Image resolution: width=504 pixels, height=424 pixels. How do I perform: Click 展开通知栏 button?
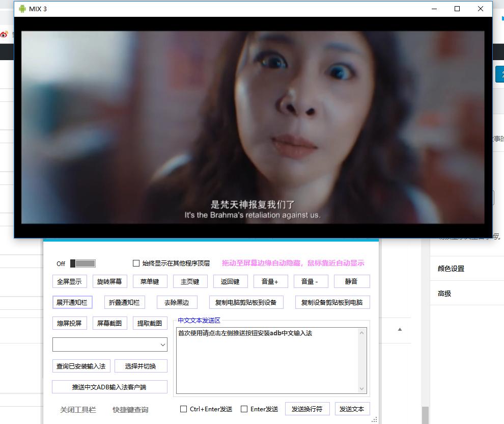coord(72,302)
